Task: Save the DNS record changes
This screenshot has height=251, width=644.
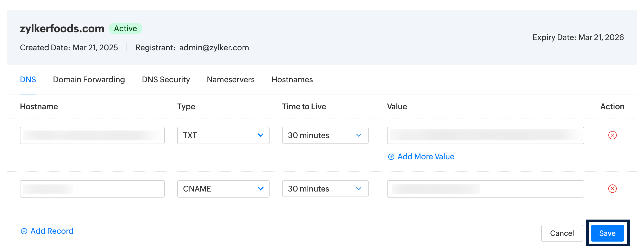Action: pos(607,233)
